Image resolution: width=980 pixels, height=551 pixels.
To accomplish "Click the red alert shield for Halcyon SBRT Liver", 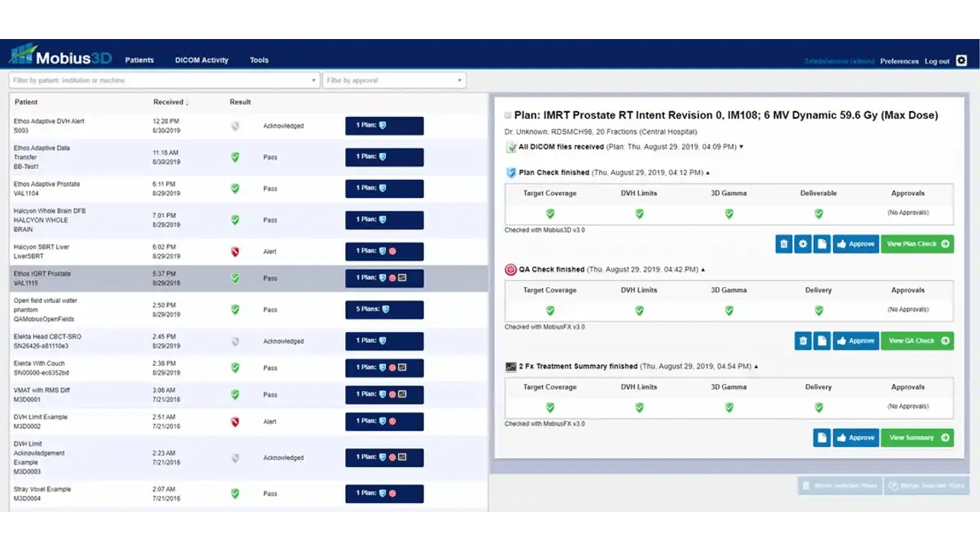I will point(235,252).
